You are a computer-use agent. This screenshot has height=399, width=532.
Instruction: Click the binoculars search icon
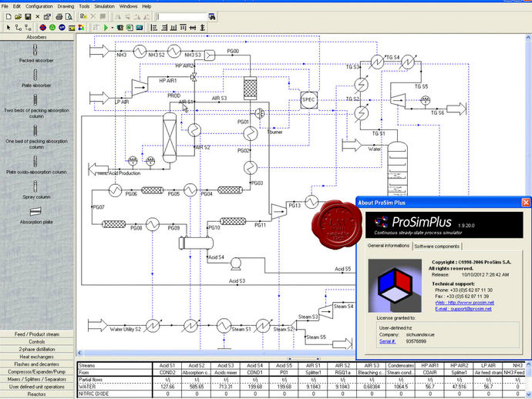(x=212, y=17)
